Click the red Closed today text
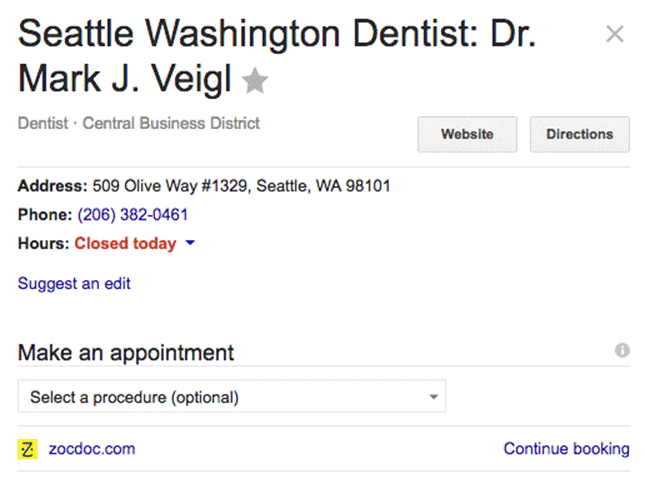645x478 pixels. [125, 243]
